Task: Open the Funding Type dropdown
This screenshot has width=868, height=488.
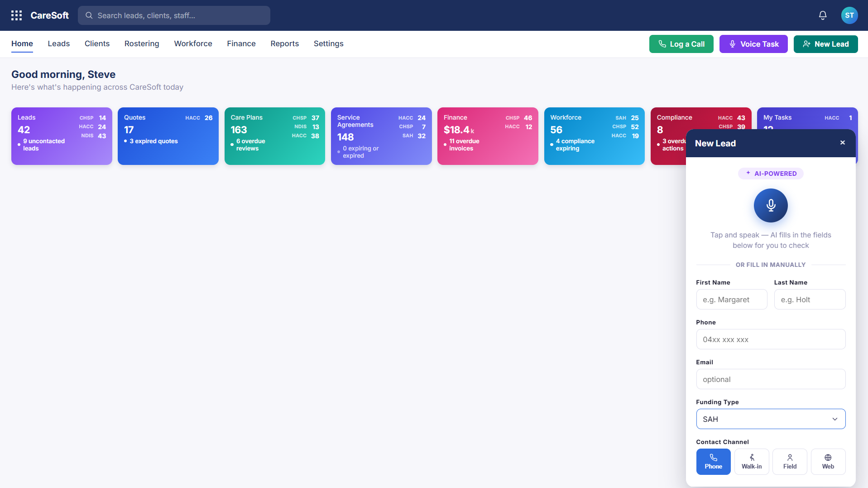Action: click(771, 419)
